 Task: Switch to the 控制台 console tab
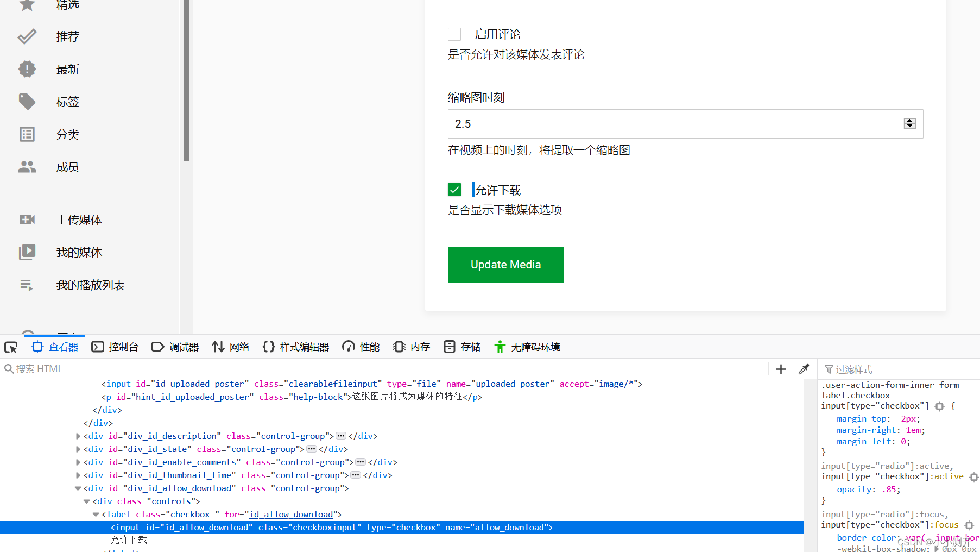115,347
